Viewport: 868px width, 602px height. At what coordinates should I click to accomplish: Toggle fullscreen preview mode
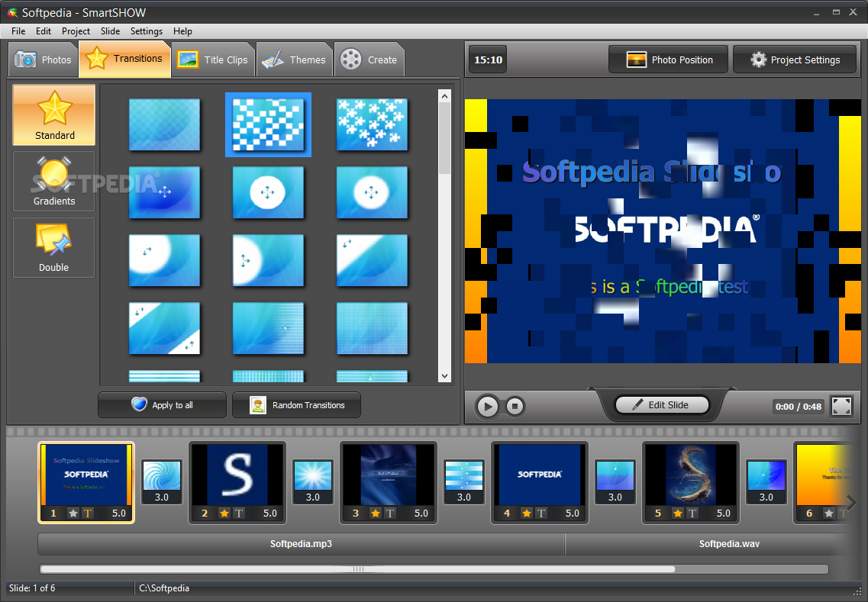841,406
